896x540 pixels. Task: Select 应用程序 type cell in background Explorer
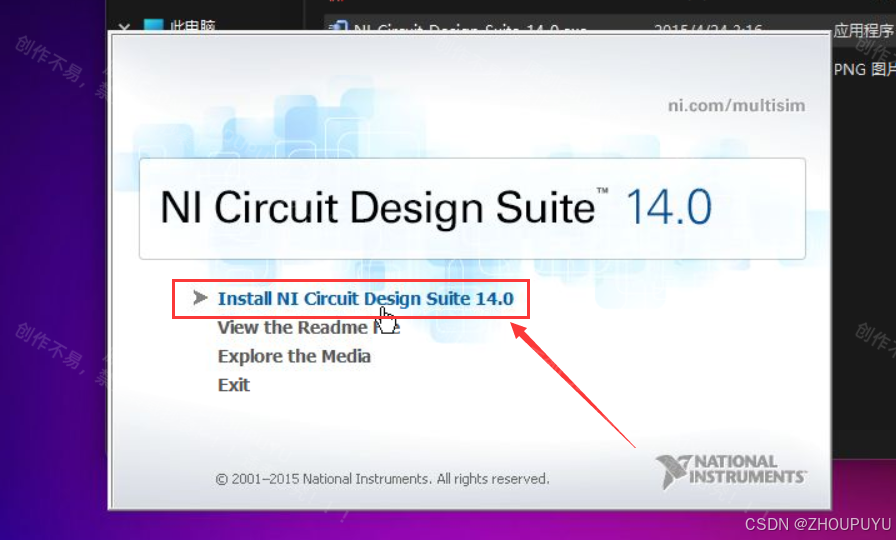tap(863, 30)
